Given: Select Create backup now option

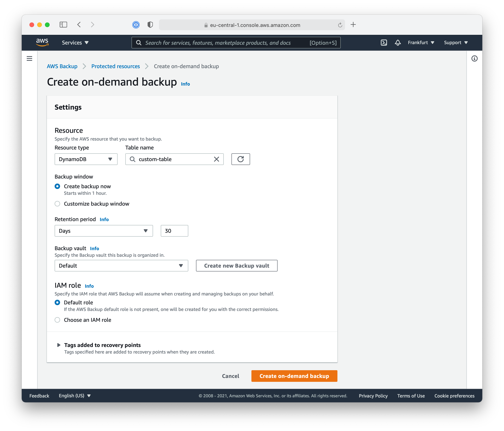Looking at the screenshot, I should [57, 186].
